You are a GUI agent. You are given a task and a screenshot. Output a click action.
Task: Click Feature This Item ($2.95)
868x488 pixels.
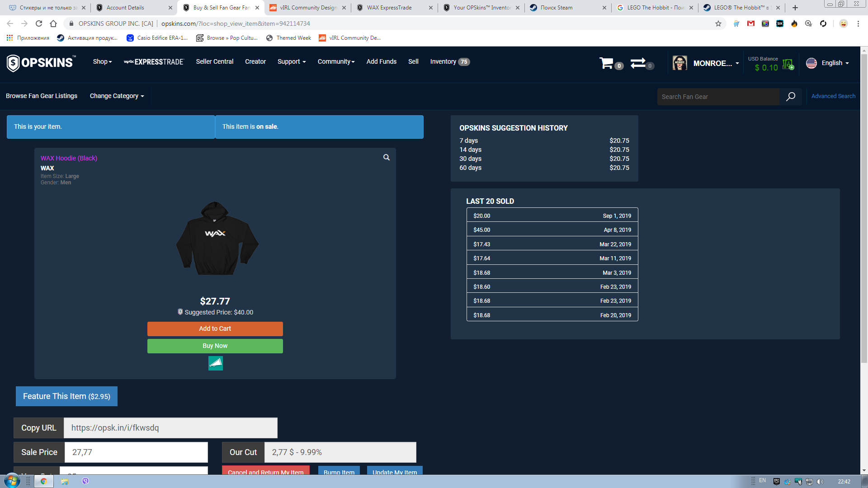click(66, 396)
